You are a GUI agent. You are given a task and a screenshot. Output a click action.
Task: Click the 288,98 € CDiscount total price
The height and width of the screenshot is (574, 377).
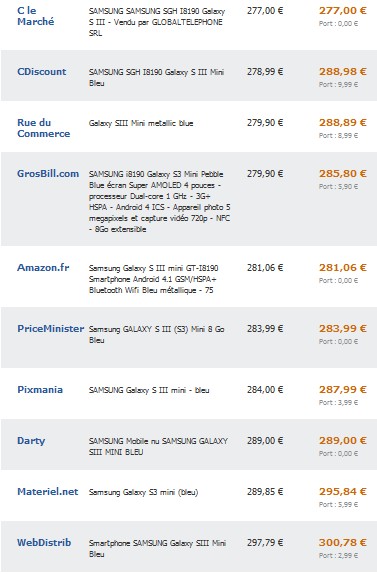pos(343,72)
